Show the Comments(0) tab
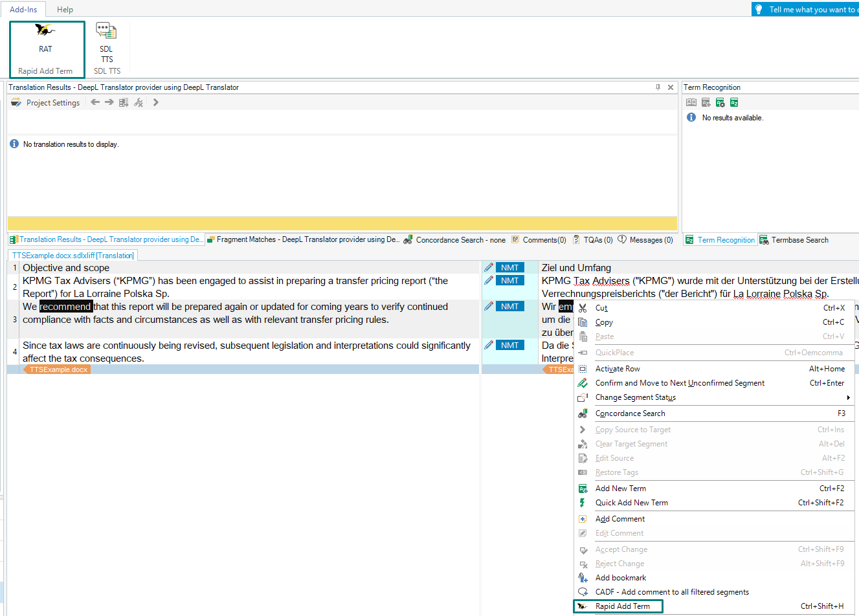Image resolution: width=859 pixels, height=616 pixels. 539,239
